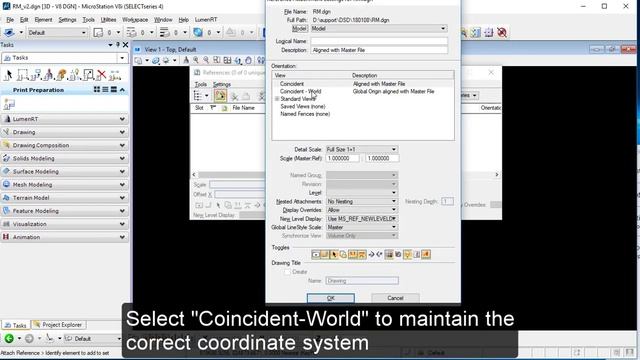Open View Attributes icon in View 1 toolbar
Screen dimensions: 640x360
tap(139, 60)
